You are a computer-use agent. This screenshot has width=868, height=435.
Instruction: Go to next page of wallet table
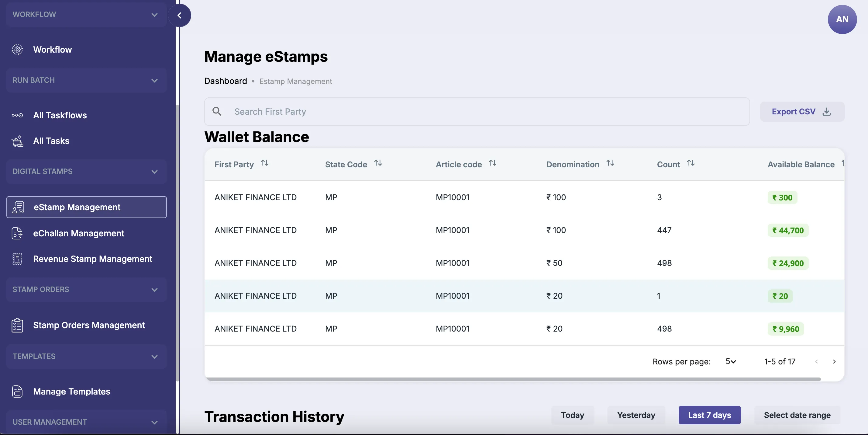[x=834, y=361]
